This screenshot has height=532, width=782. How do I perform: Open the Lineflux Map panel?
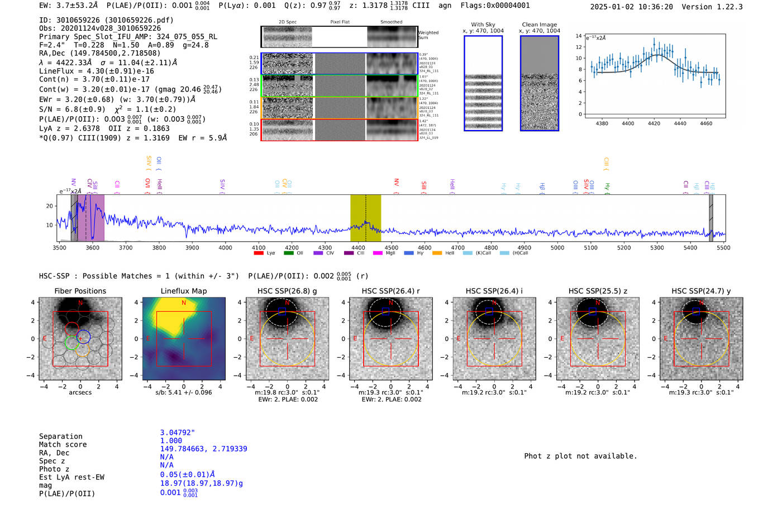(184, 338)
